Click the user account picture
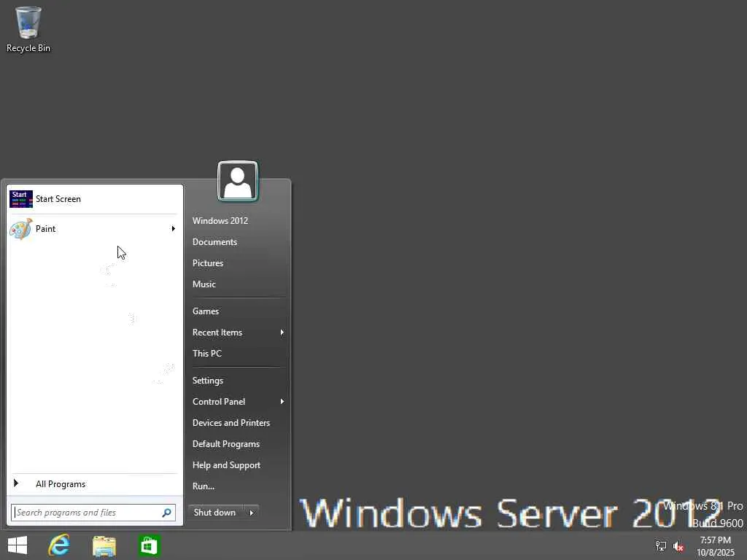 click(x=238, y=181)
